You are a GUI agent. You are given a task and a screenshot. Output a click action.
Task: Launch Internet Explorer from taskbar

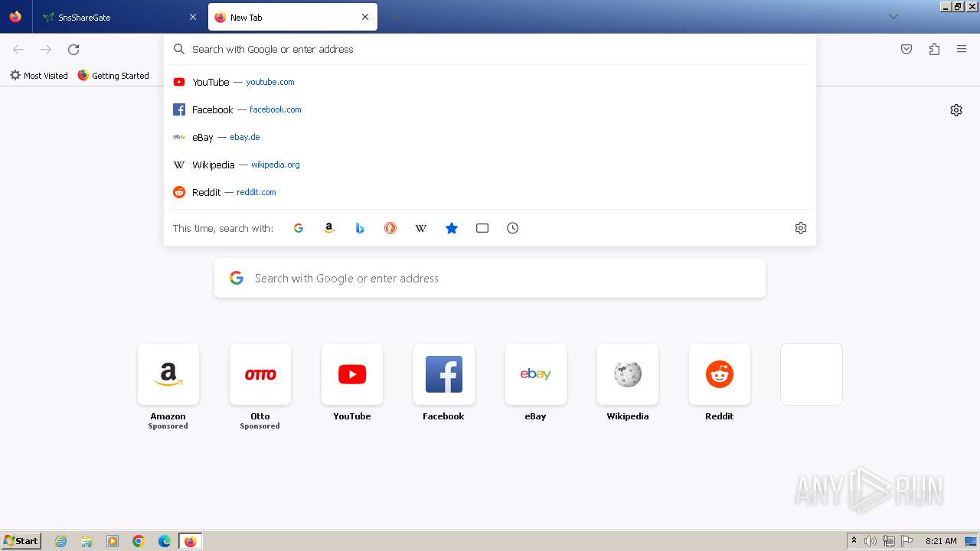click(60, 541)
